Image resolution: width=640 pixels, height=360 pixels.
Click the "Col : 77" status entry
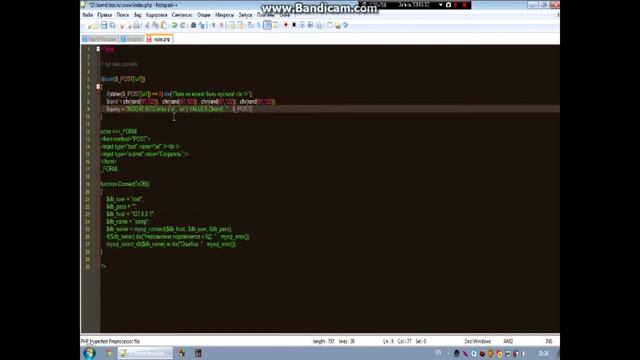pos(404,341)
